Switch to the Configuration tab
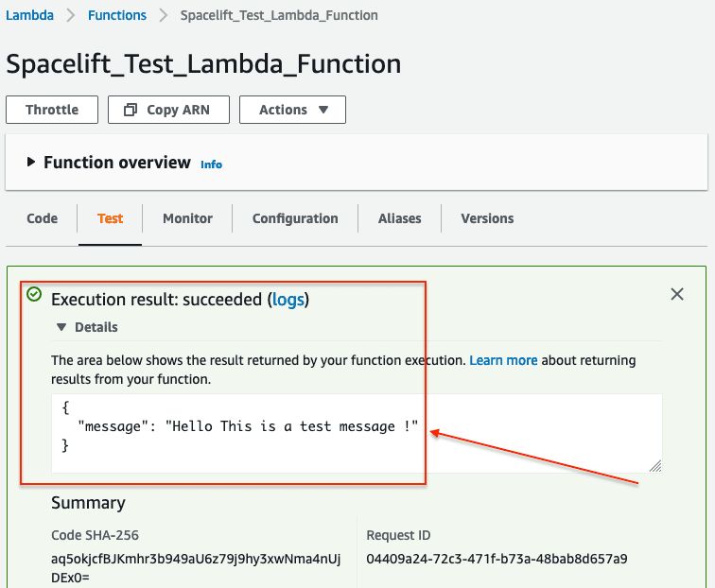Image resolution: width=715 pixels, height=588 pixels. (295, 218)
